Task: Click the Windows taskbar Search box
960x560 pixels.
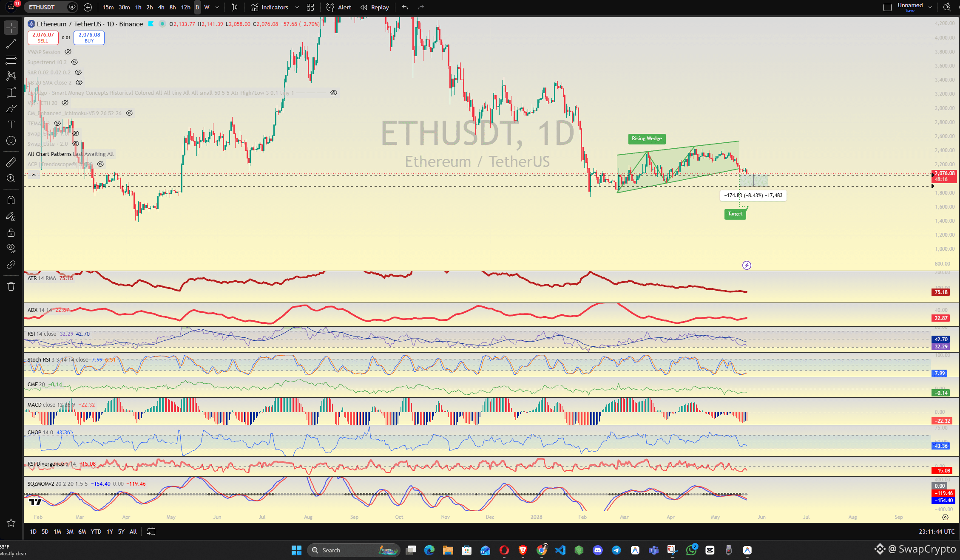Action: 354,550
